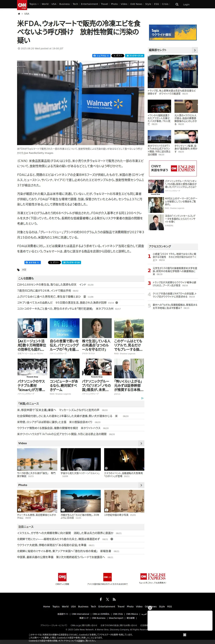
Task: Open camera icon on Caspian monster photo
Action: 63,510
